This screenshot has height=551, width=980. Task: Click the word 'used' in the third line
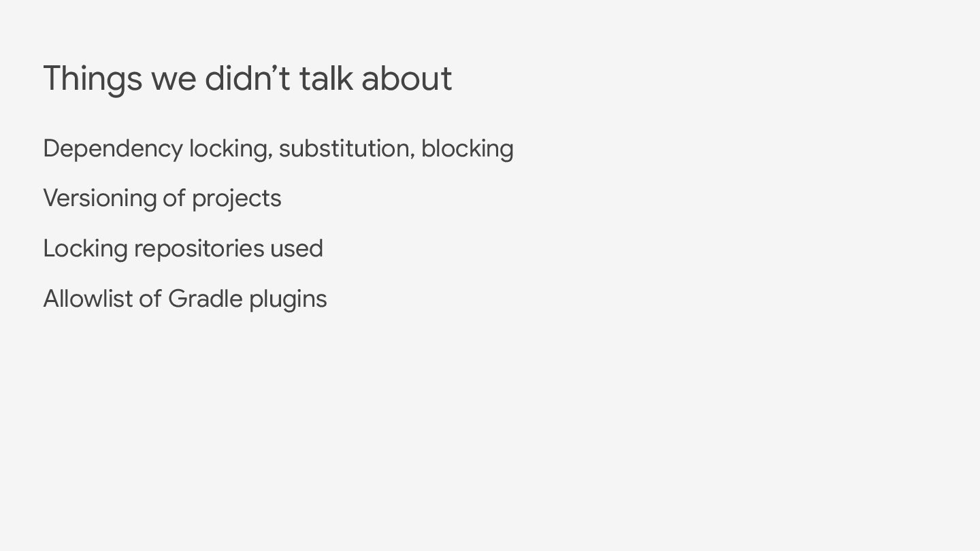[297, 248]
